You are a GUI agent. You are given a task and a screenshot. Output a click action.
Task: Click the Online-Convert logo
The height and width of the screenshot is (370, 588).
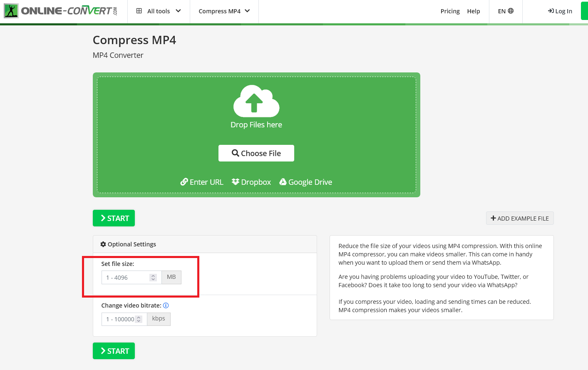(x=61, y=11)
